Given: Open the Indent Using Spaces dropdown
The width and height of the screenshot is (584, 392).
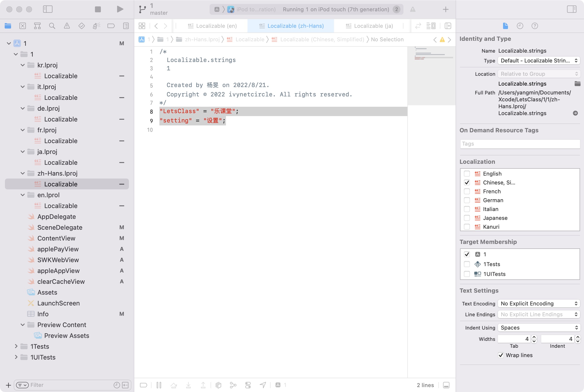Looking at the screenshot, I should pos(539,328).
